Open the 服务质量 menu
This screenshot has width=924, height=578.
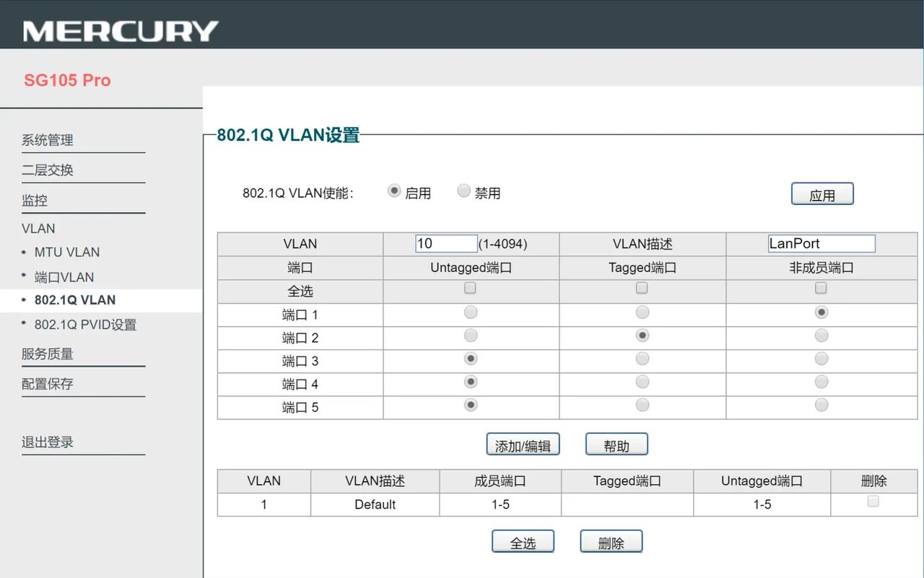coord(48,354)
